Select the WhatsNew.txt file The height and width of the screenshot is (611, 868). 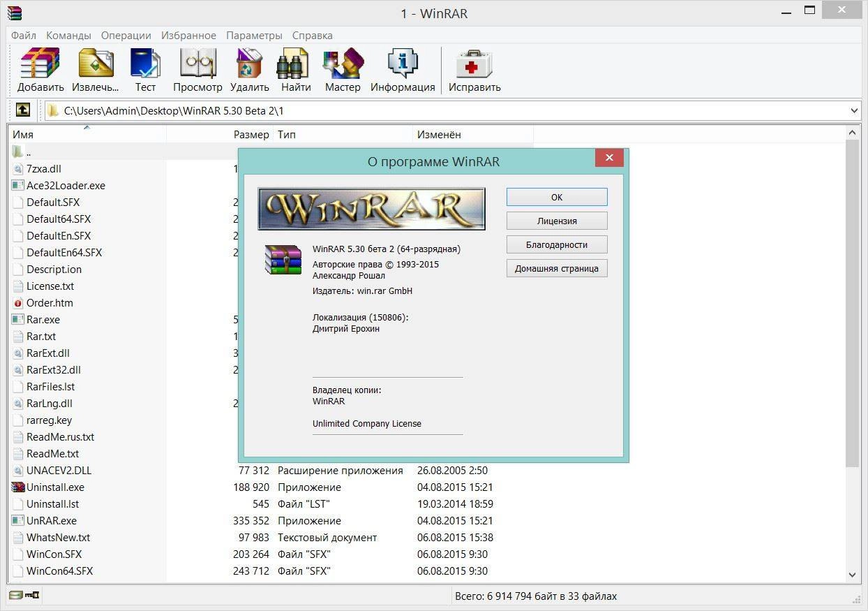click(x=58, y=538)
